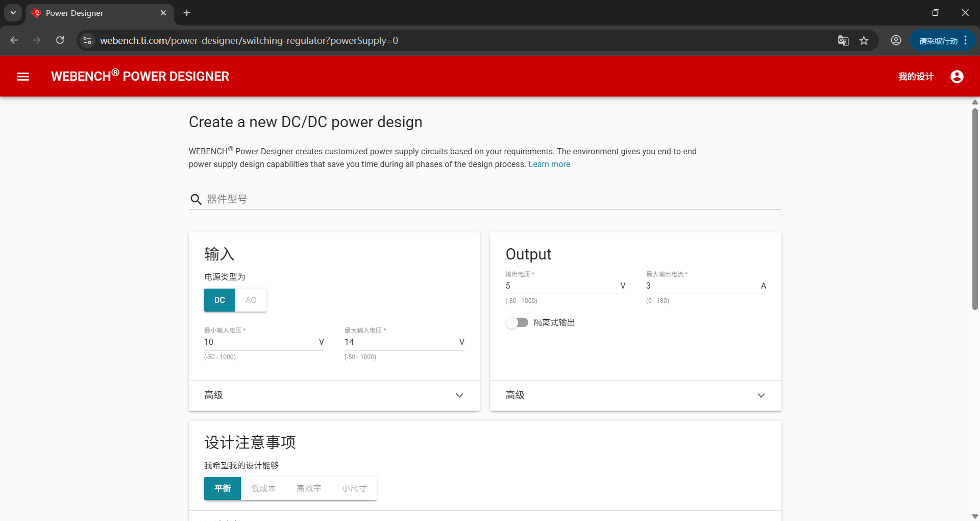Click the WEBENCH POWER DESIGNER title
The width and height of the screenshot is (980, 521).
[x=140, y=76]
